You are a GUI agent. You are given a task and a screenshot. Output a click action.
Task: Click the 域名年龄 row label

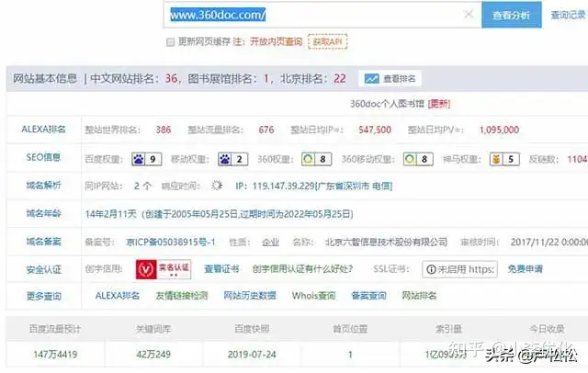[x=43, y=213]
